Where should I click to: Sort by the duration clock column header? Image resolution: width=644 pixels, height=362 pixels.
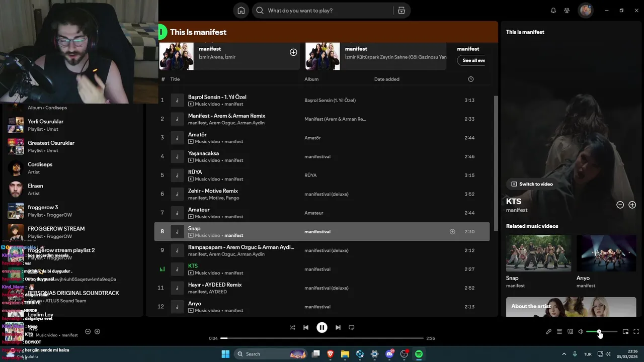pyautogui.click(x=471, y=79)
